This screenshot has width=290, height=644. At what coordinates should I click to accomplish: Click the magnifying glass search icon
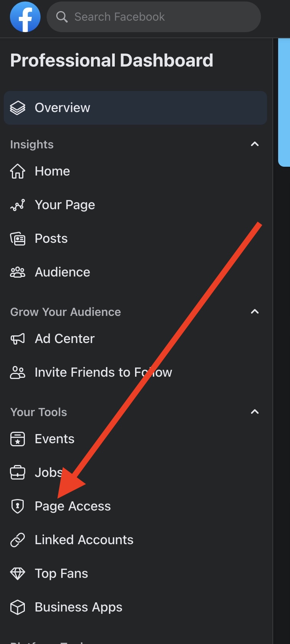point(62,17)
